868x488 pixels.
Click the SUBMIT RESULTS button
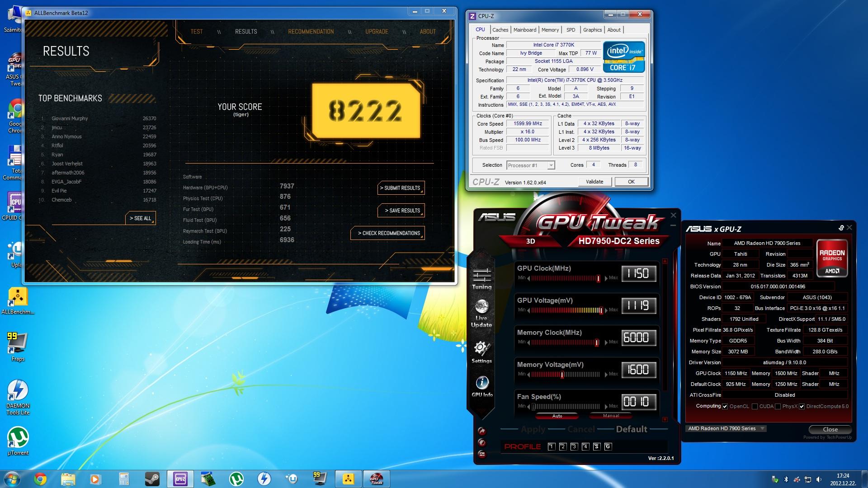click(x=401, y=188)
